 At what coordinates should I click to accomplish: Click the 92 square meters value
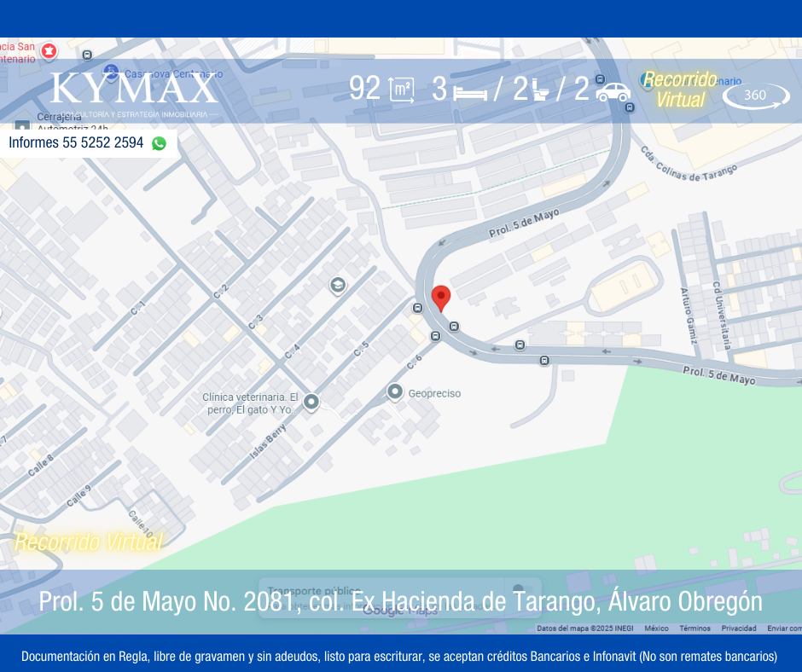tap(364, 88)
